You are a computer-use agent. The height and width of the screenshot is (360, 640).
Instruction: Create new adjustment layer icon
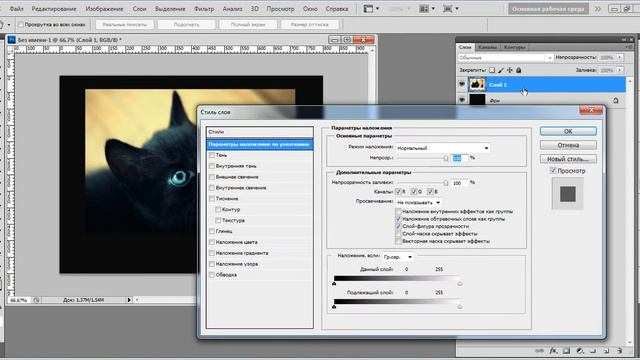point(580,351)
